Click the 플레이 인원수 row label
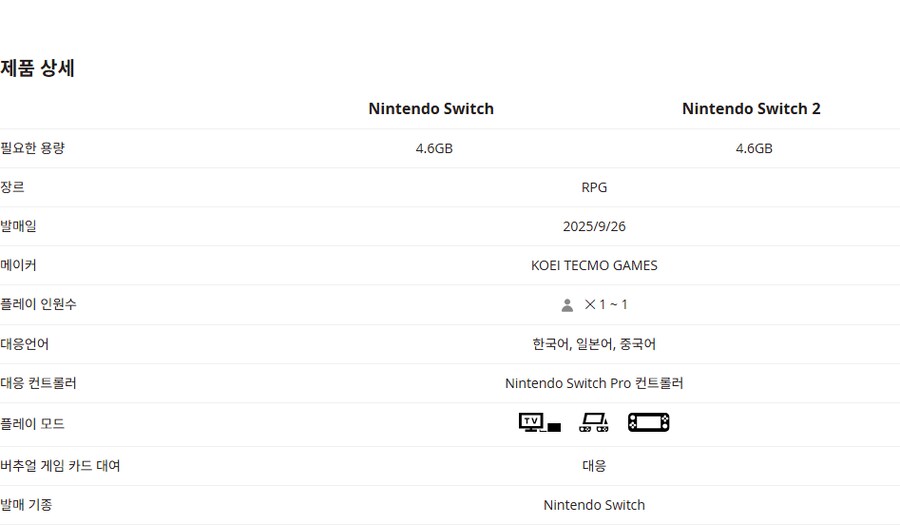The width and height of the screenshot is (900, 525). [38, 304]
